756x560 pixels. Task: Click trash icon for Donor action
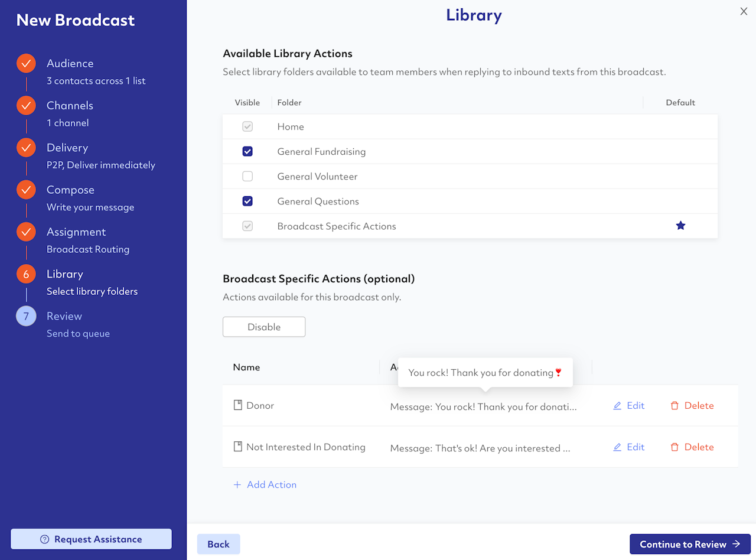point(674,406)
